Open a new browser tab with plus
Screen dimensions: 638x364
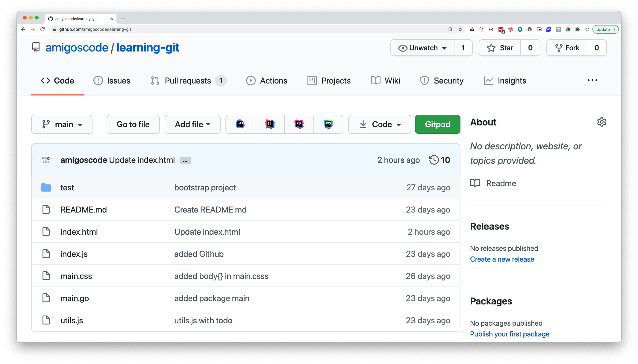[x=123, y=19]
